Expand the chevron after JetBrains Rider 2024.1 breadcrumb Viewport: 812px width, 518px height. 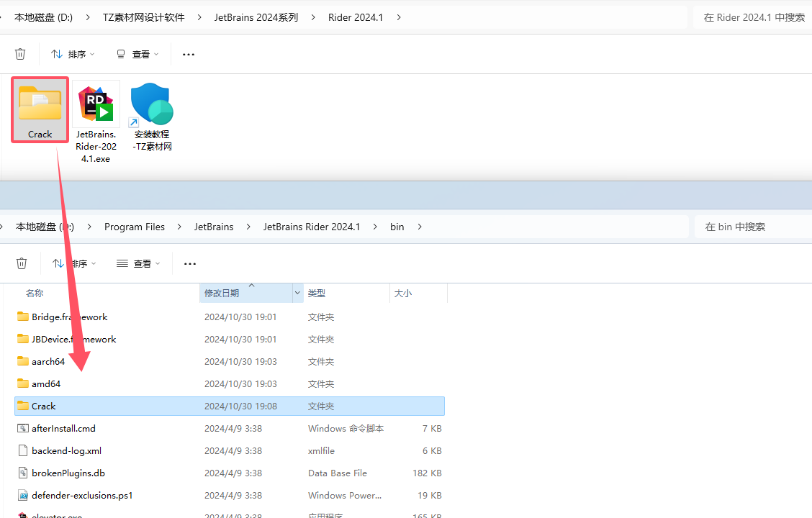(x=375, y=227)
